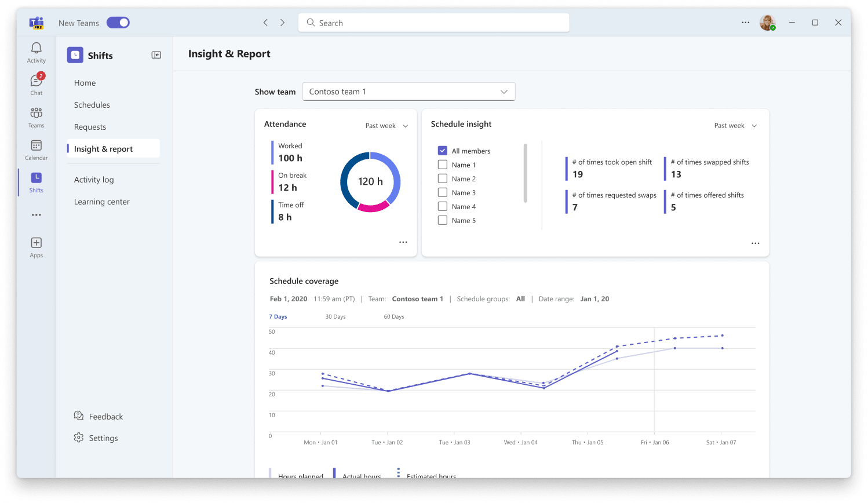Check the Name 2 checkbox
Viewport: 868px width, 503px height.
pos(443,178)
